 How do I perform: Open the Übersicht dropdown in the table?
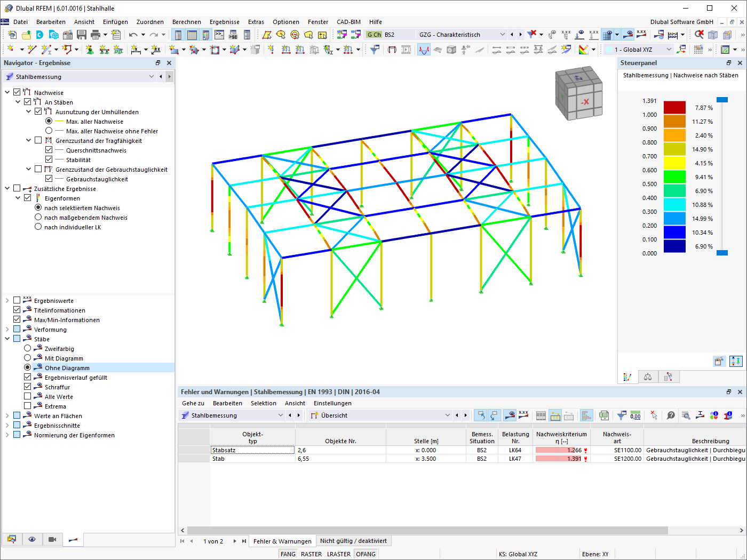coord(381,415)
